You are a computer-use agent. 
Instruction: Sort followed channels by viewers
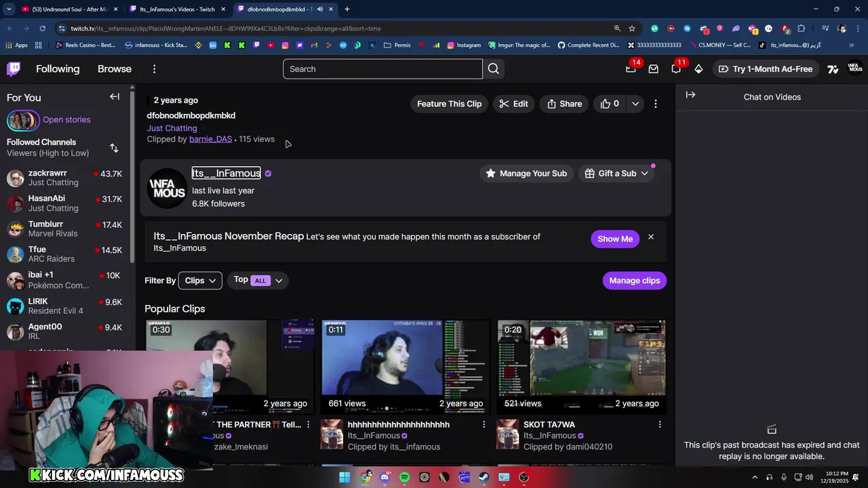tap(114, 148)
